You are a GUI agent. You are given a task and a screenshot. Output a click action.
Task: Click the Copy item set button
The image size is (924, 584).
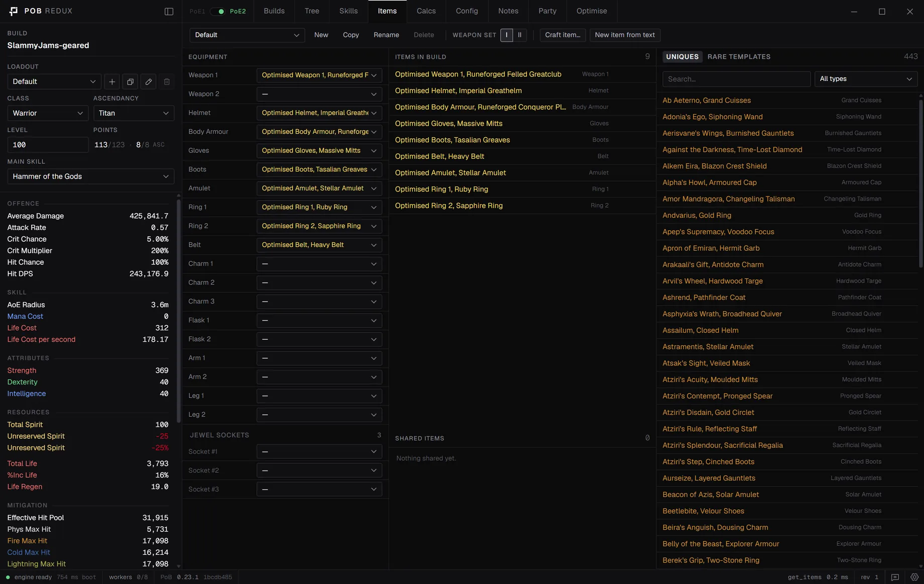pos(351,35)
